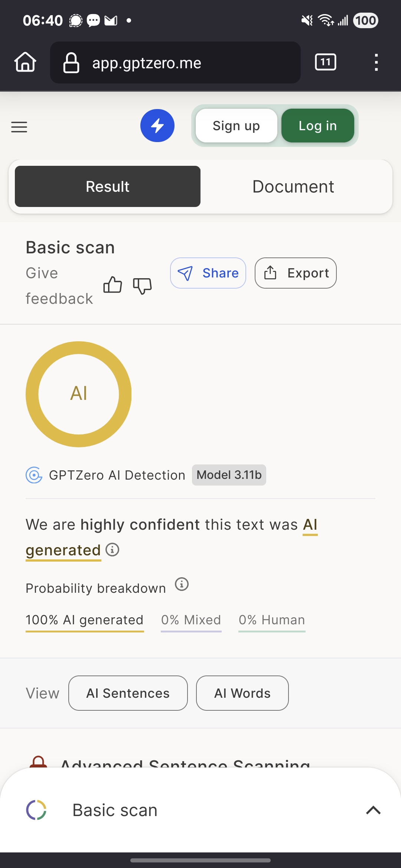Click the AI generated underlined link
Screen dimensions: 401x868
tap(63, 550)
